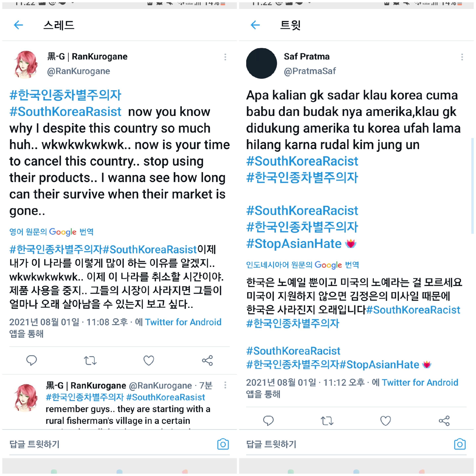
Task: Reply to Saf Pratma's tweet
Action: point(268,421)
